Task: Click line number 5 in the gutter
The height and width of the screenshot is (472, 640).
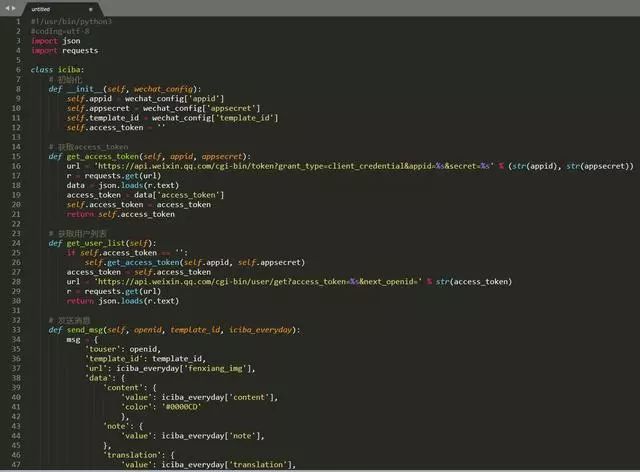Action: [x=18, y=60]
